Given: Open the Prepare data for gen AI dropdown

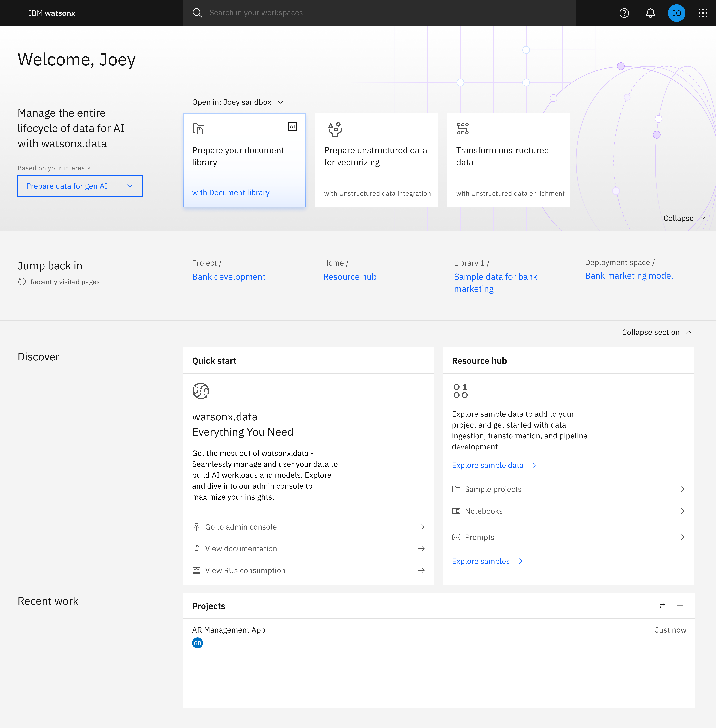Looking at the screenshot, I should pyautogui.click(x=80, y=186).
